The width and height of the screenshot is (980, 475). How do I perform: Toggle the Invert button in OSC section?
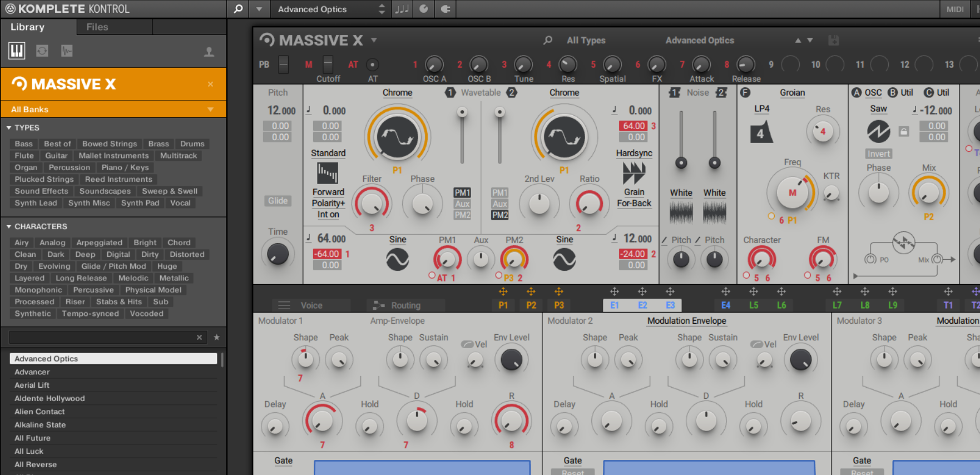pos(879,154)
